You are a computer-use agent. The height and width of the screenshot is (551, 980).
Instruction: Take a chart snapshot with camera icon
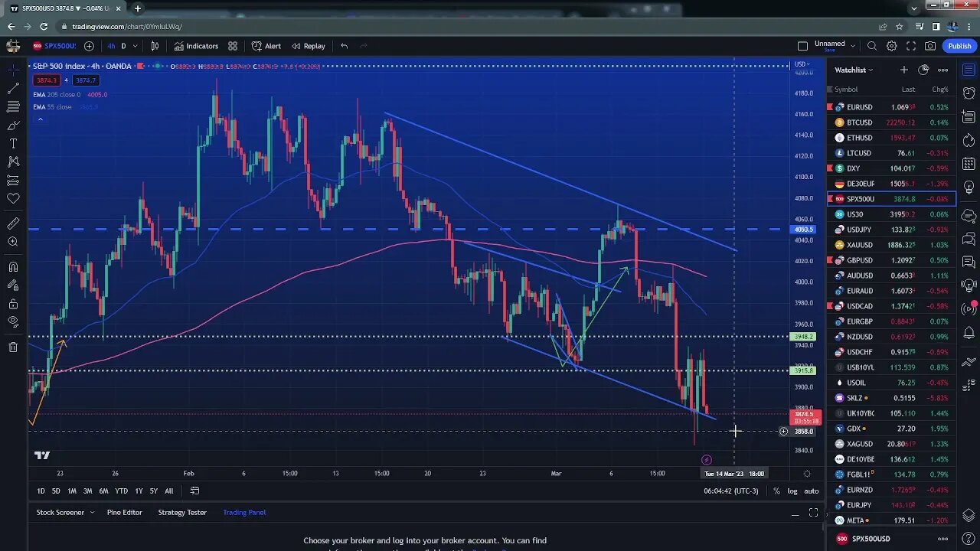coord(930,46)
